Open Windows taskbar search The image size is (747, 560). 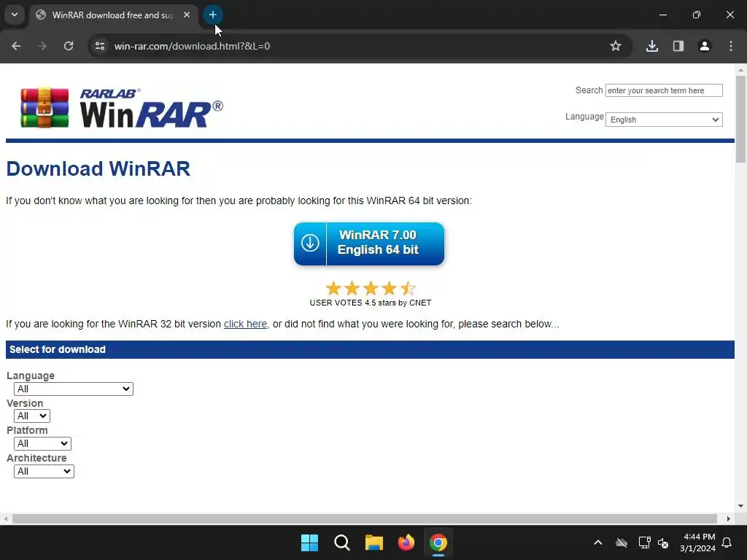pos(341,542)
